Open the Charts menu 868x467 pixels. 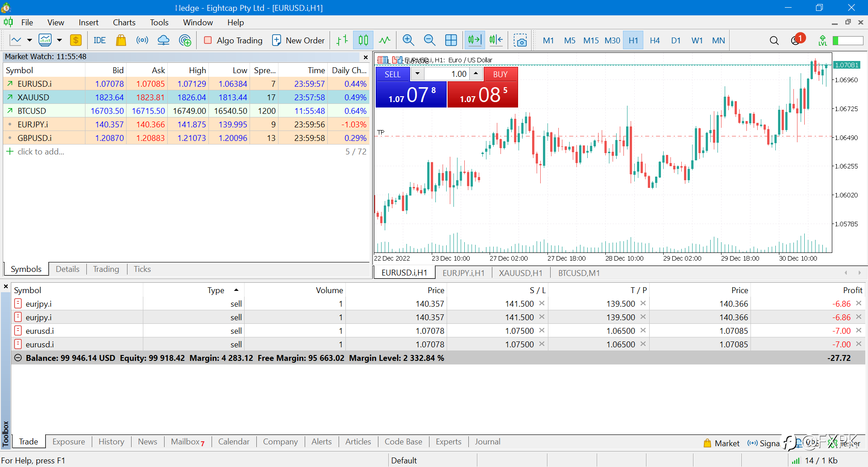(x=124, y=22)
